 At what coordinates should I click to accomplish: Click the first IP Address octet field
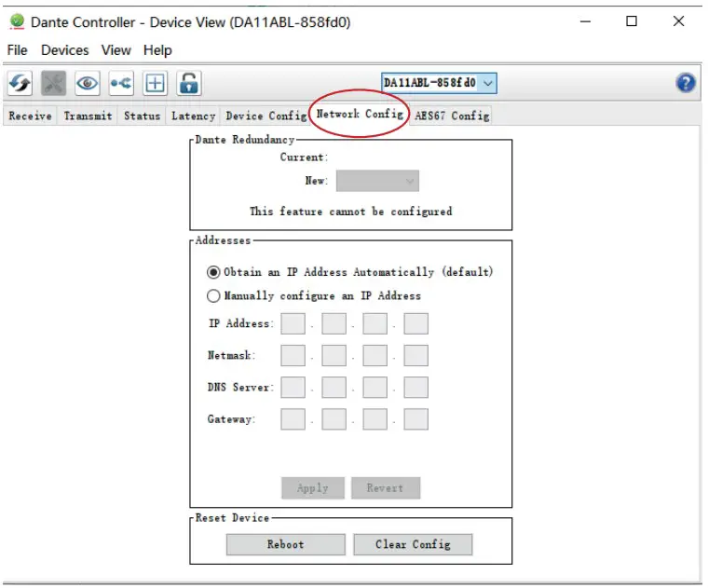[293, 323]
